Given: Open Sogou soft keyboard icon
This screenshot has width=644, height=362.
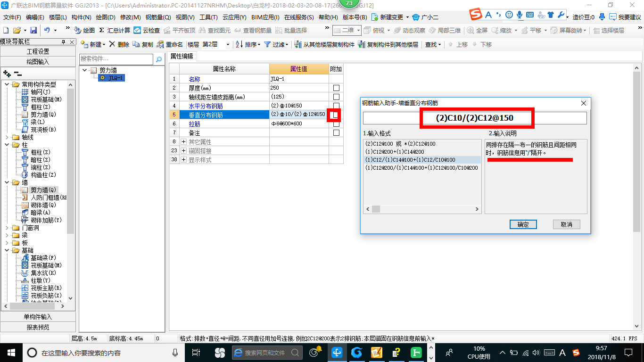Looking at the screenshot, I should point(529,15).
